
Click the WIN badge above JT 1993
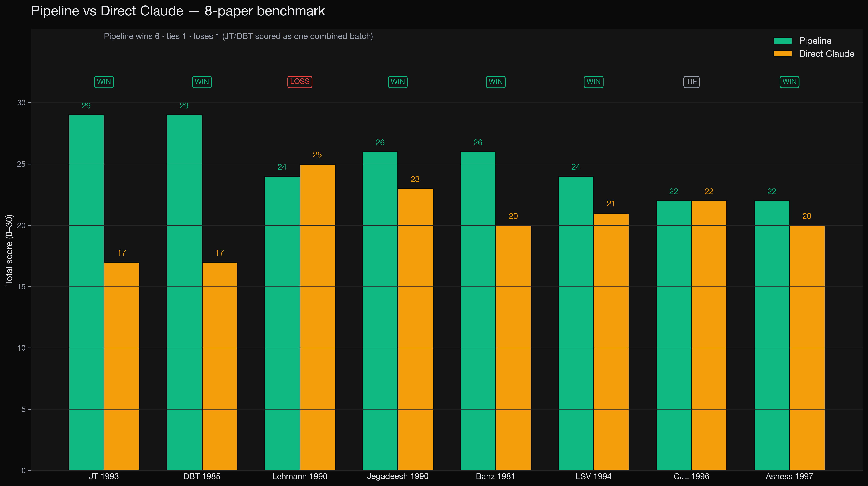pos(104,82)
